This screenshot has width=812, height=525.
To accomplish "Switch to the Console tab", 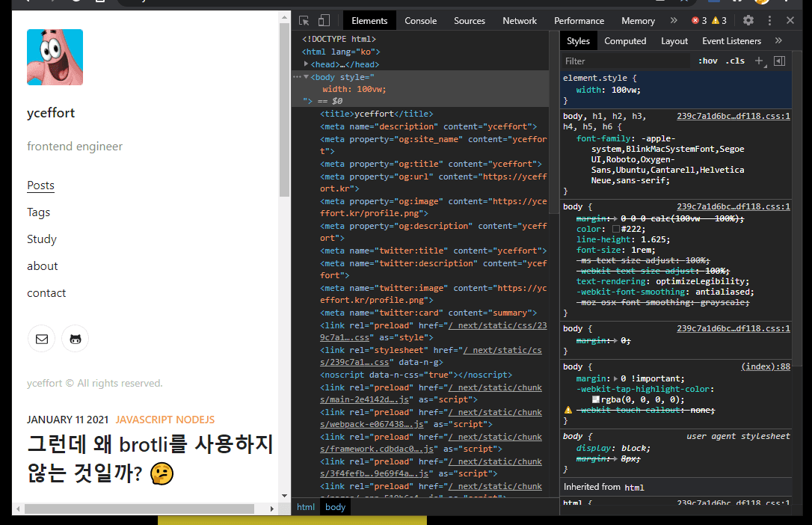I will click(x=420, y=20).
